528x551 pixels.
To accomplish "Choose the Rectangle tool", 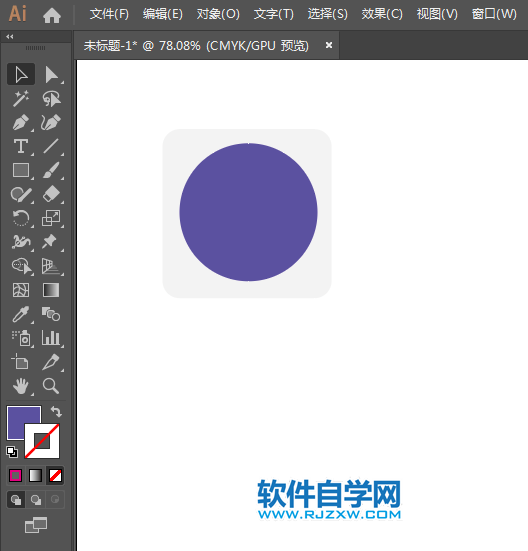I will point(21,170).
